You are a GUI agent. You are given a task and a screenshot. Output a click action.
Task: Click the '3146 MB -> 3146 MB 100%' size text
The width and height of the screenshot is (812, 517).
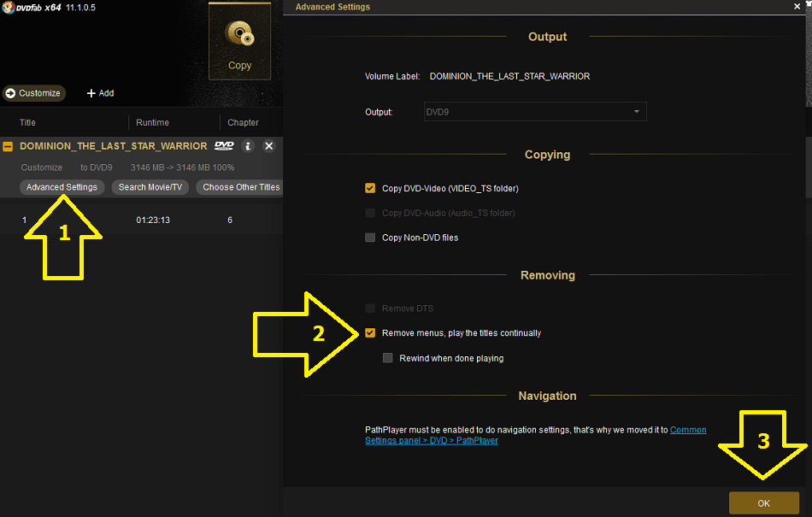[x=182, y=167]
